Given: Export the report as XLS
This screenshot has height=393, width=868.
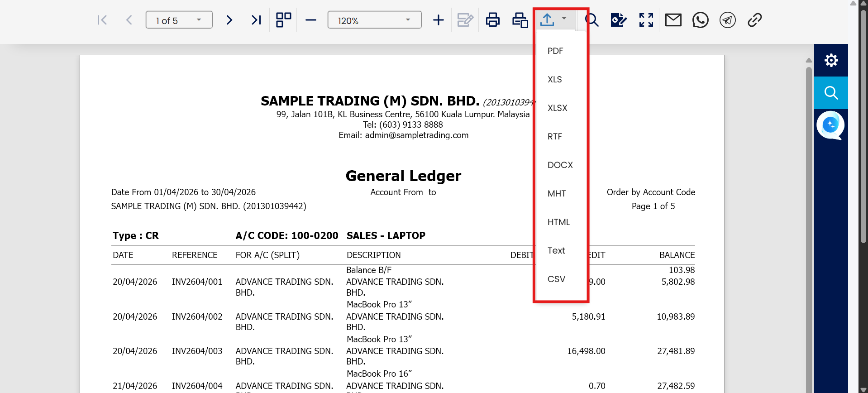Looking at the screenshot, I should tap(561, 79).
